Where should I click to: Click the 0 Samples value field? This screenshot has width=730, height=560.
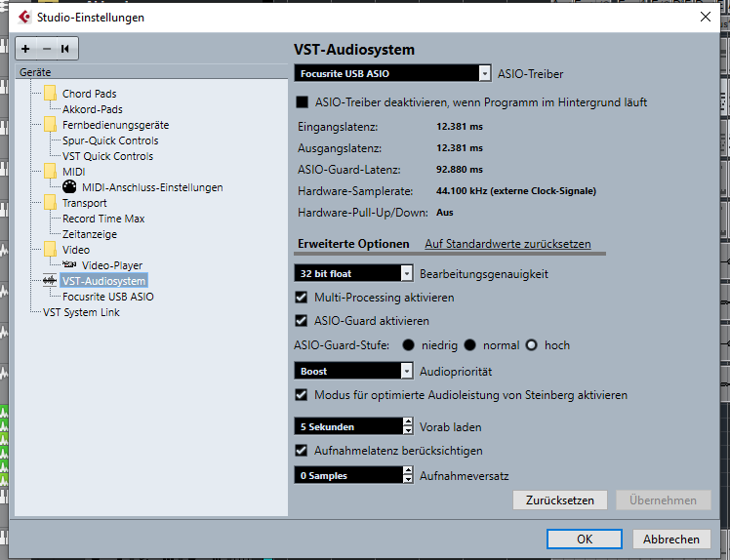coord(348,475)
